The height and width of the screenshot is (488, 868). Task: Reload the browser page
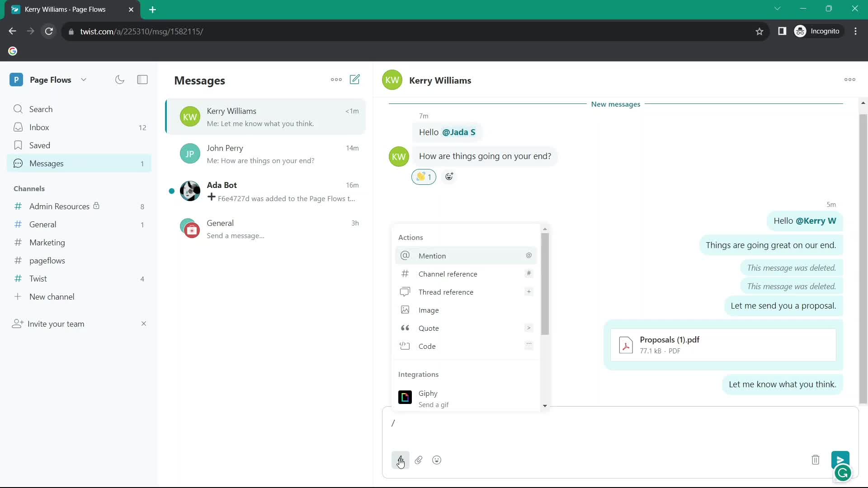point(49,31)
